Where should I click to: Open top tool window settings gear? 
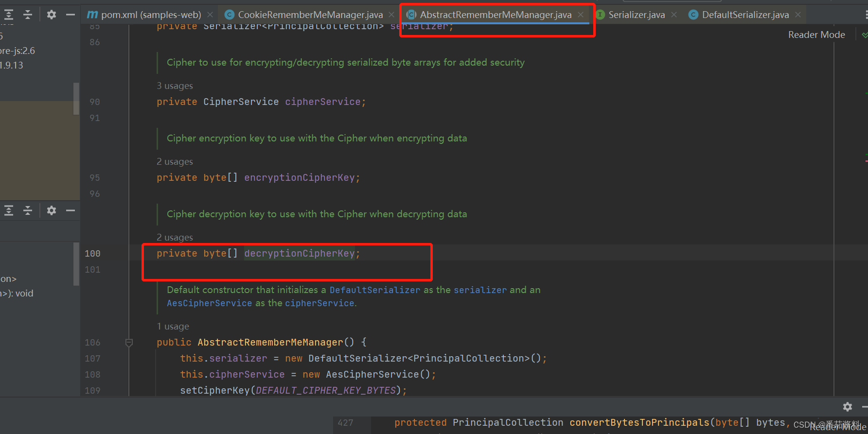click(51, 15)
